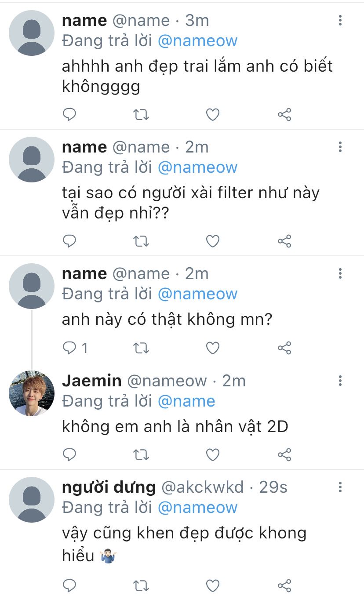Like the "xài filter như này" tweet

(x=213, y=241)
